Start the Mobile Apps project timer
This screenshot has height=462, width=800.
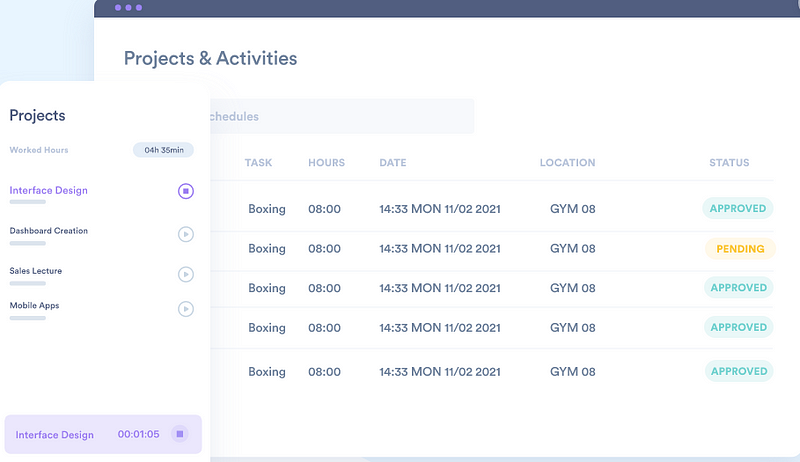point(185,309)
